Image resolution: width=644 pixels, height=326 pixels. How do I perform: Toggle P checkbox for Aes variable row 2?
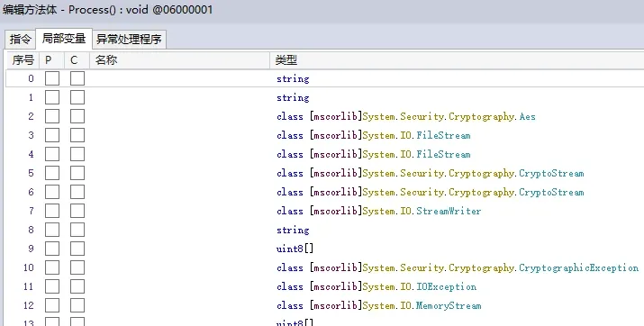(x=52, y=116)
